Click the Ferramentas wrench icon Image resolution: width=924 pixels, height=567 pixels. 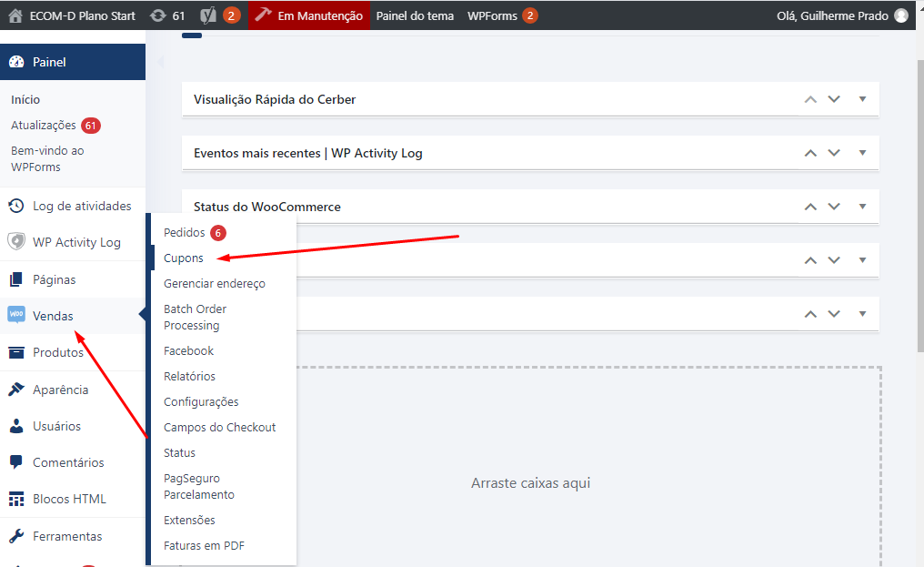pos(16,536)
